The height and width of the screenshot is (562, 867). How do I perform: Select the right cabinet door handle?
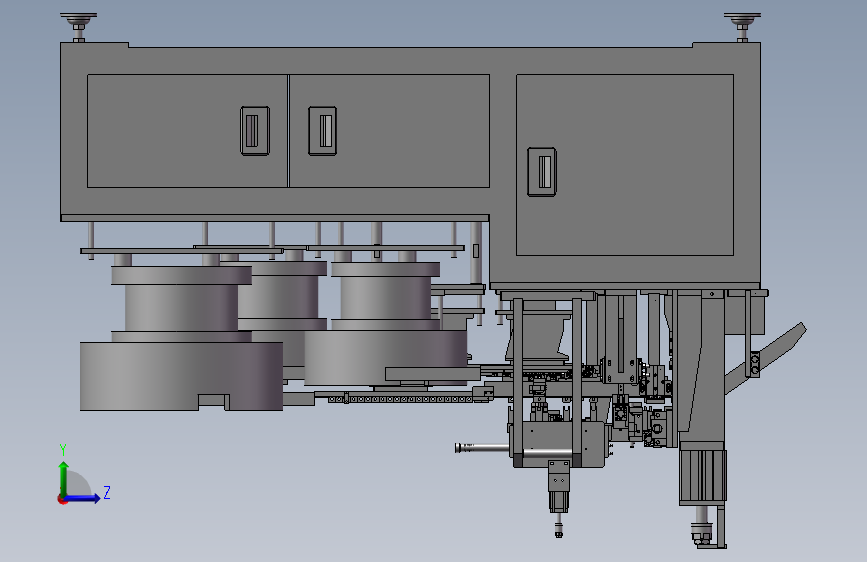tap(542, 171)
